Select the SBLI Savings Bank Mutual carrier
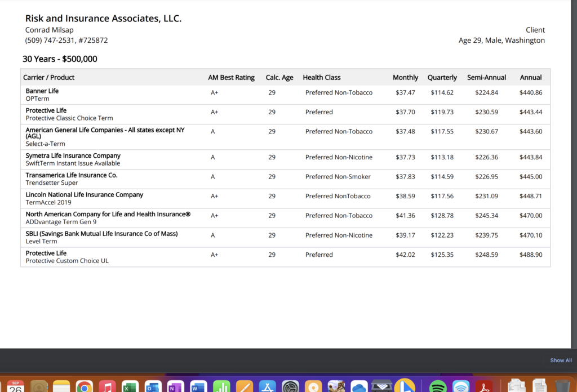The image size is (577, 392). point(101,234)
